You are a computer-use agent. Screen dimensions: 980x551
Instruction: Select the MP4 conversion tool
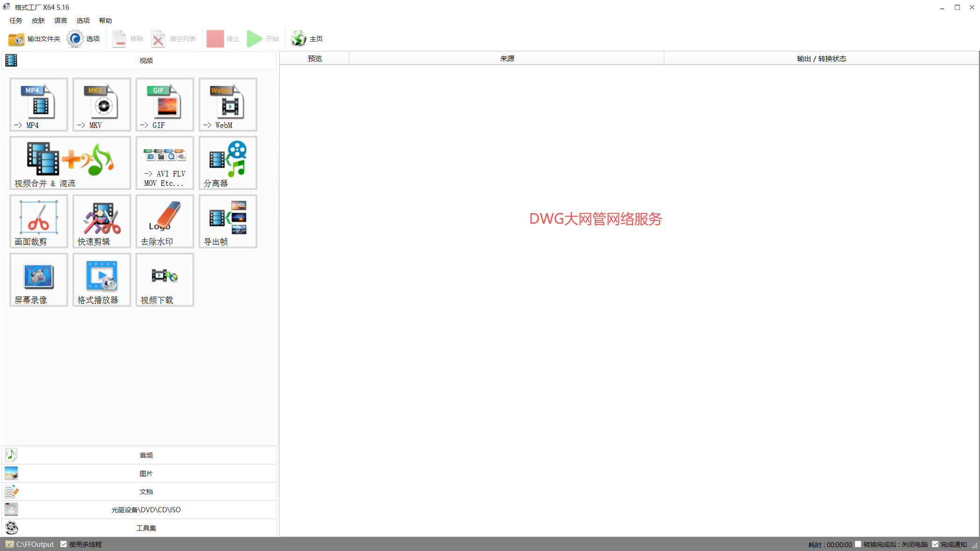point(38,105)
